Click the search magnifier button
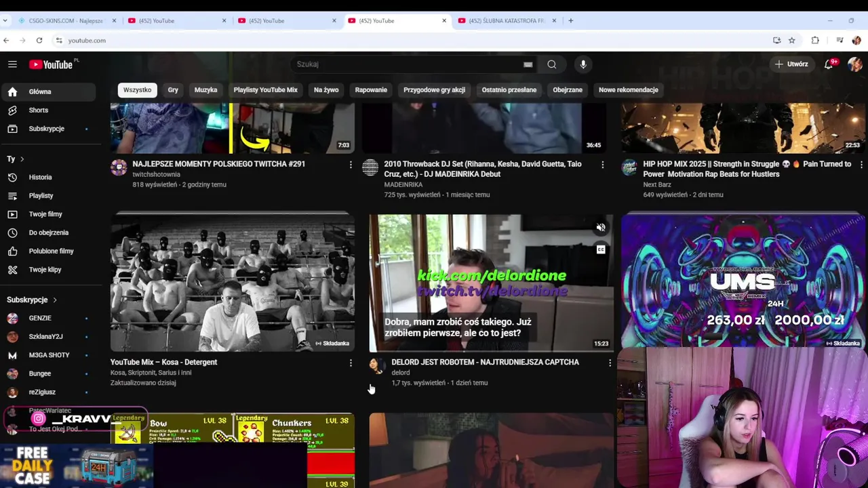This screenshot has height=488, width=868. click(552, 64)
